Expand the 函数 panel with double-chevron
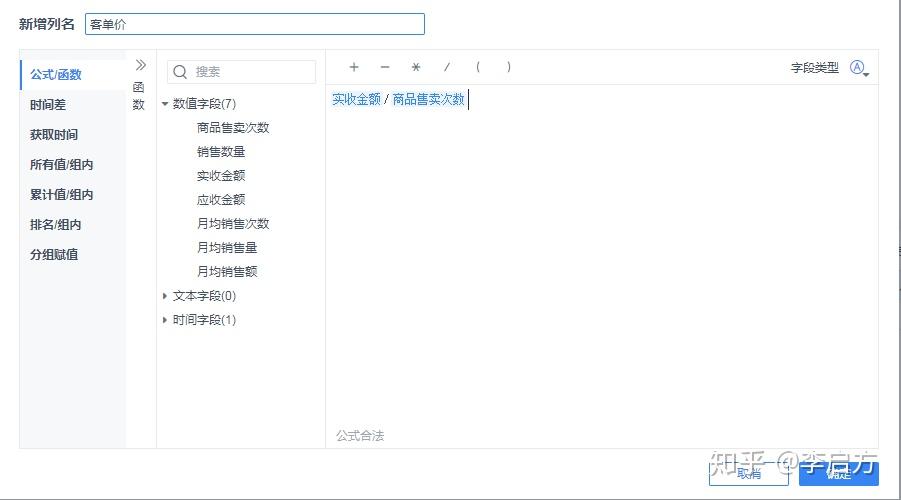 (x=141, y=65)
